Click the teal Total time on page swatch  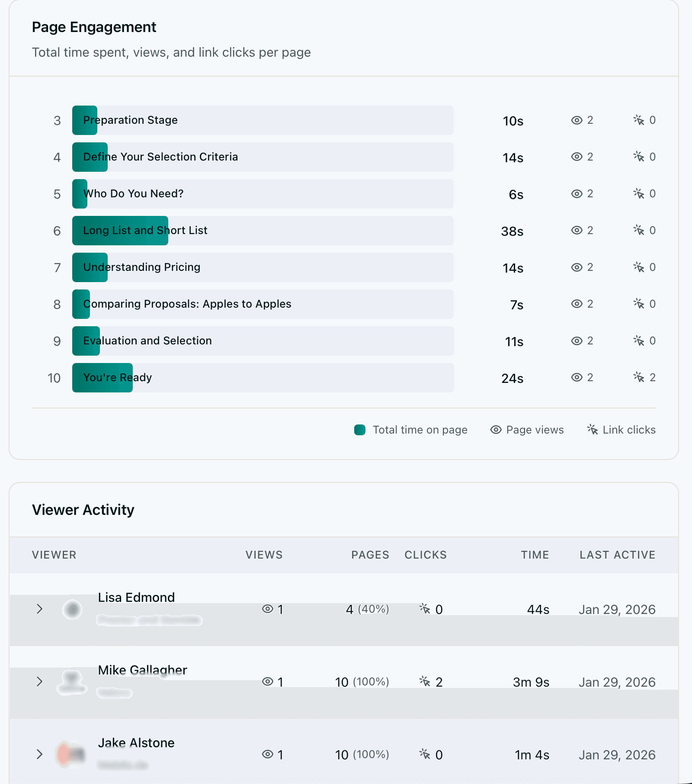(360, 429)
